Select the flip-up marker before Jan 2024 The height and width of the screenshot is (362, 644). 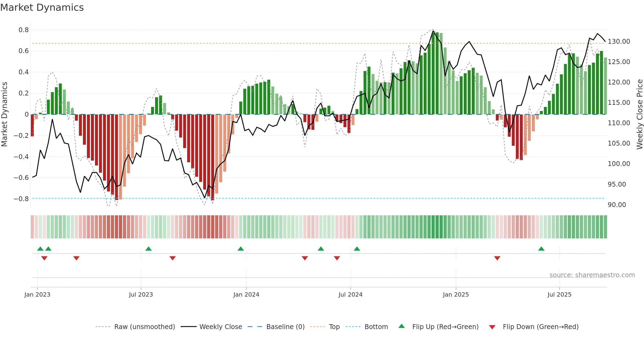click(x=241, y=249)
